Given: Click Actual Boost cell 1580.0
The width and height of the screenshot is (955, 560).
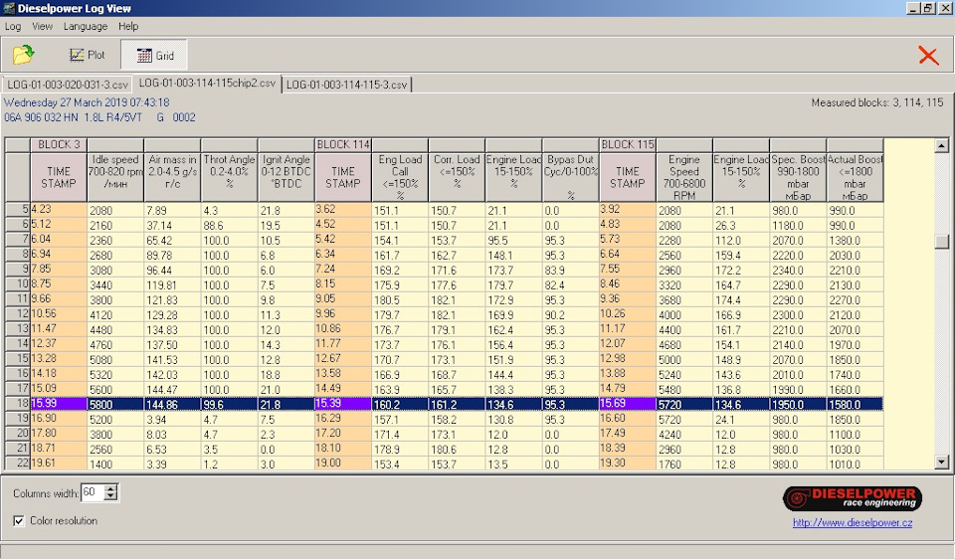Looking at the screenshot, I should [x=855, y=404].
